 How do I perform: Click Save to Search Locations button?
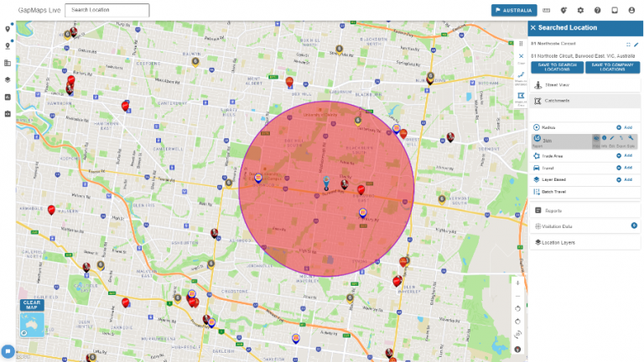point(555,67)
